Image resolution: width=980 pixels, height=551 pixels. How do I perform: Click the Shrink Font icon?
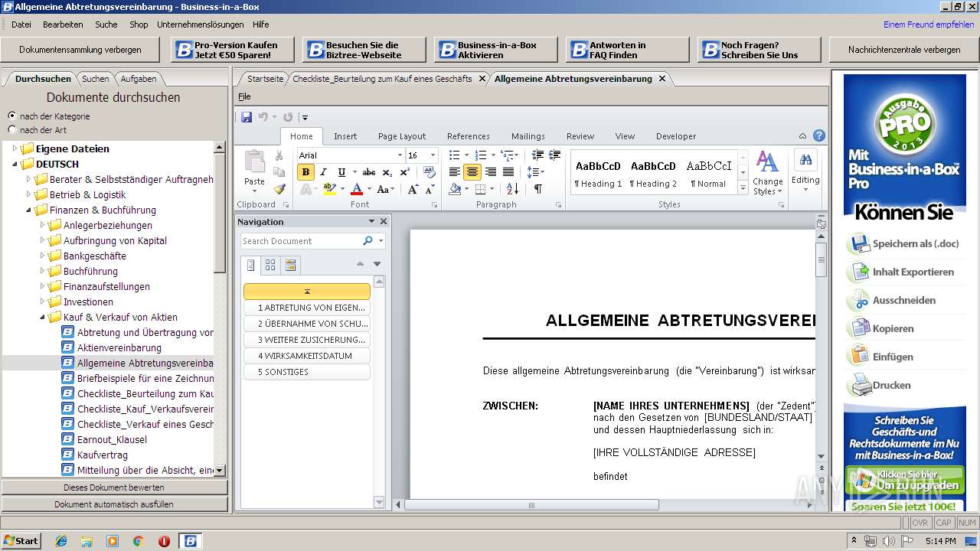tap(431, 189)
